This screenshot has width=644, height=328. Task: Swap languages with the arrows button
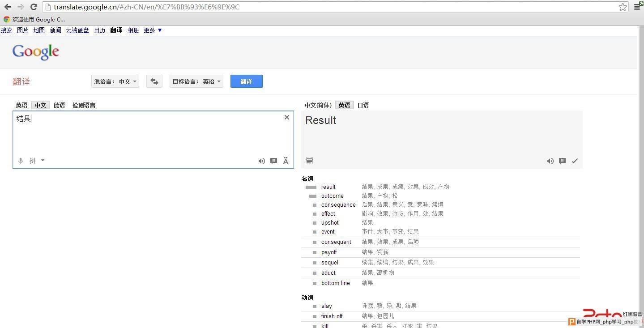pyautogui.click(x=154, y=81)
